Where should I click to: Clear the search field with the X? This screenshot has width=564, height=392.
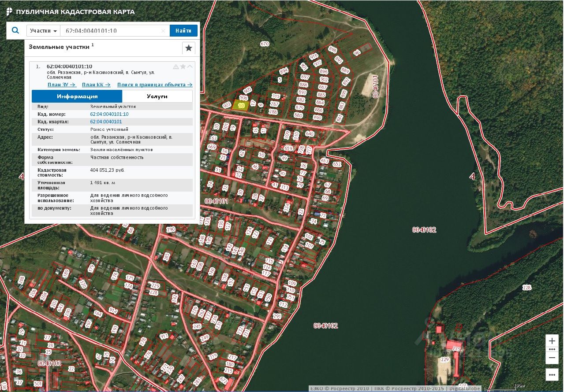(x=163, y=31)
